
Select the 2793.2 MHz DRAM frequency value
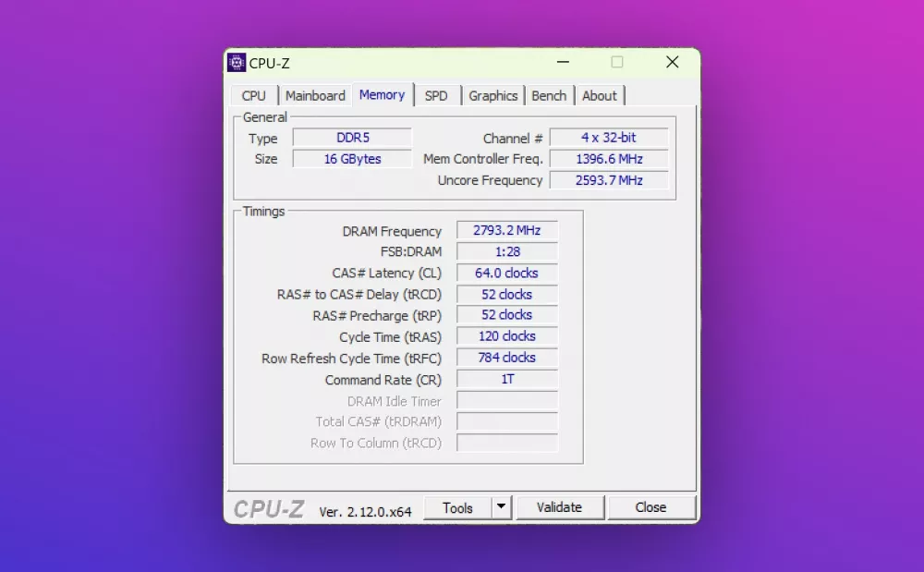pyautogui.click(x=506, y=230)
